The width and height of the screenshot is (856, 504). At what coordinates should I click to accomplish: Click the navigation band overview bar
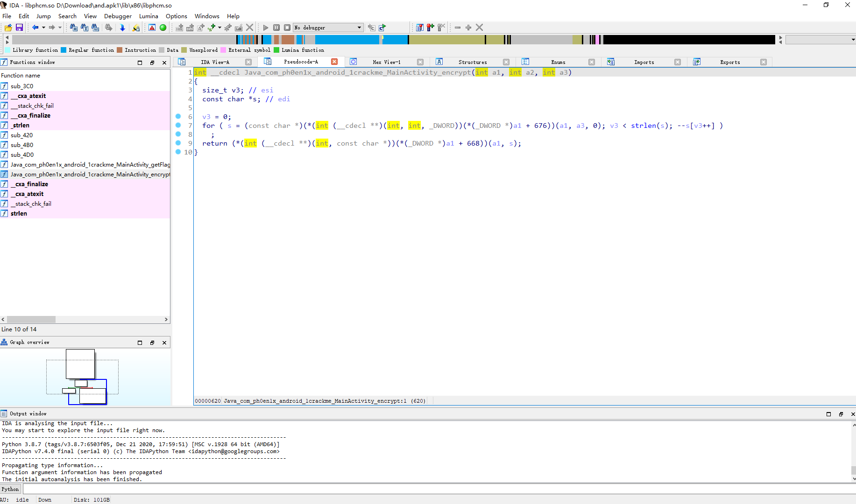(393, 40)
